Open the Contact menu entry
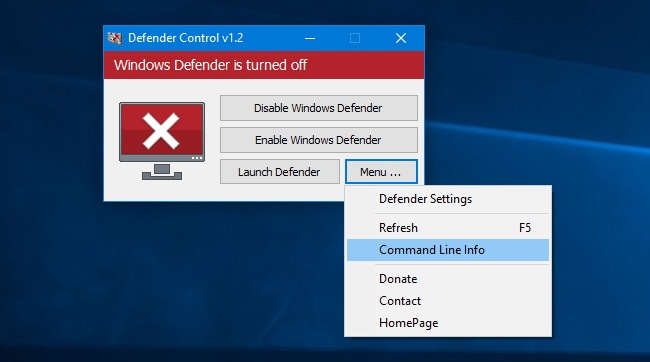Image resolution: width=650 pixels, height=362 pixels. coord(448,301)
